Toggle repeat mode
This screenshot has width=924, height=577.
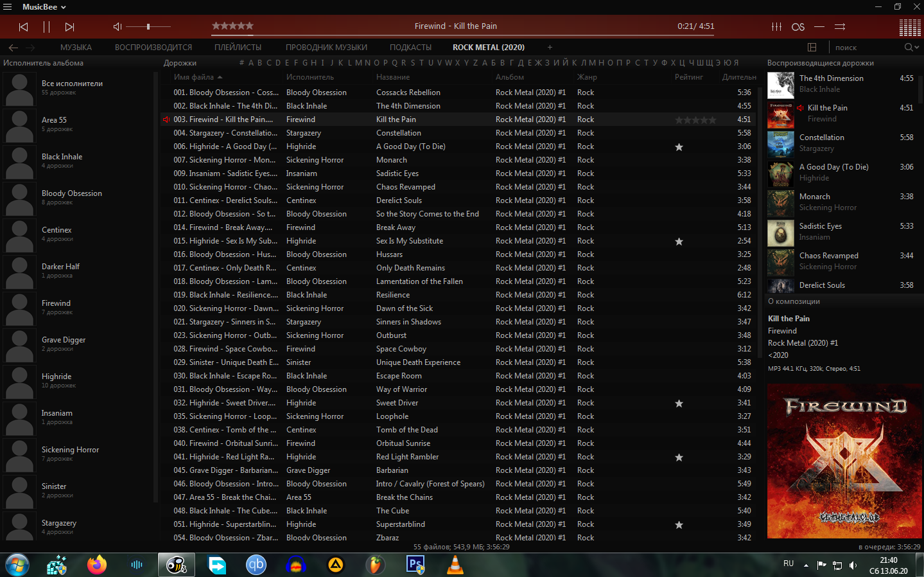[819, 27]
